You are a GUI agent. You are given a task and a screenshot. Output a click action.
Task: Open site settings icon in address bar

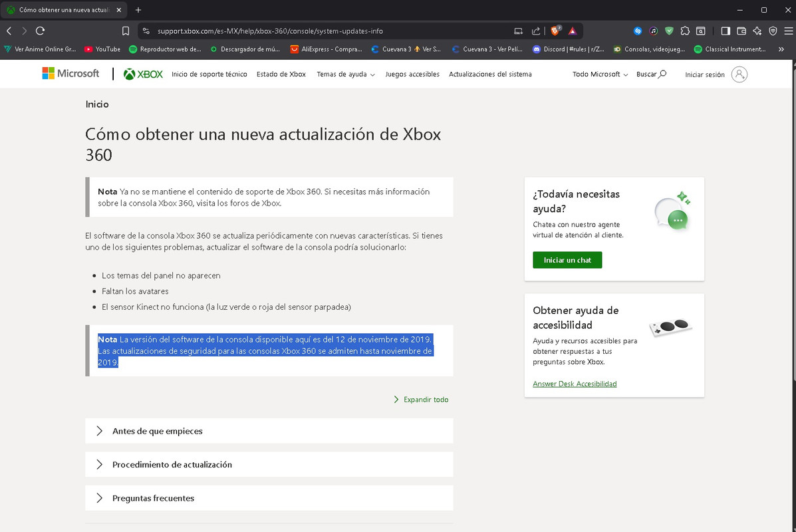pos(146,31)
